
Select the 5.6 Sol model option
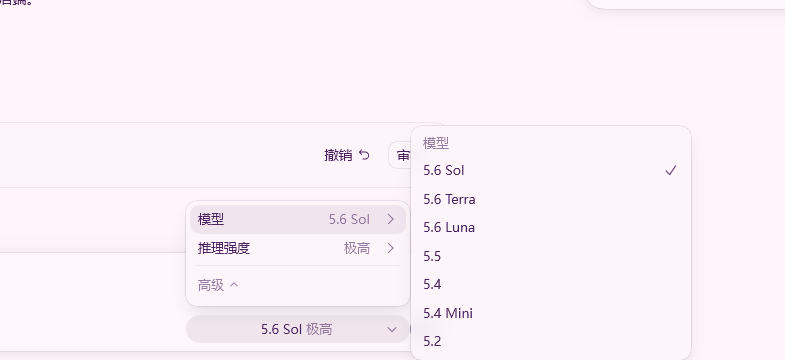(551, 171)
